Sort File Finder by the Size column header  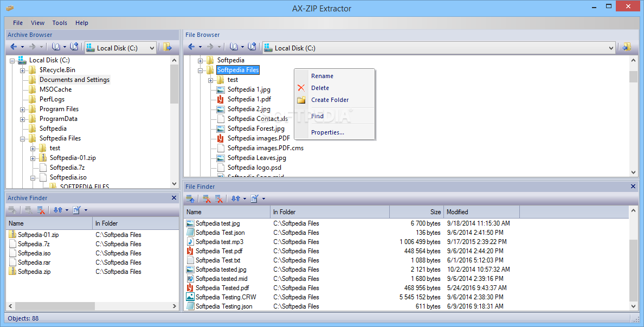pyautogui.click(x=416, y=212)
